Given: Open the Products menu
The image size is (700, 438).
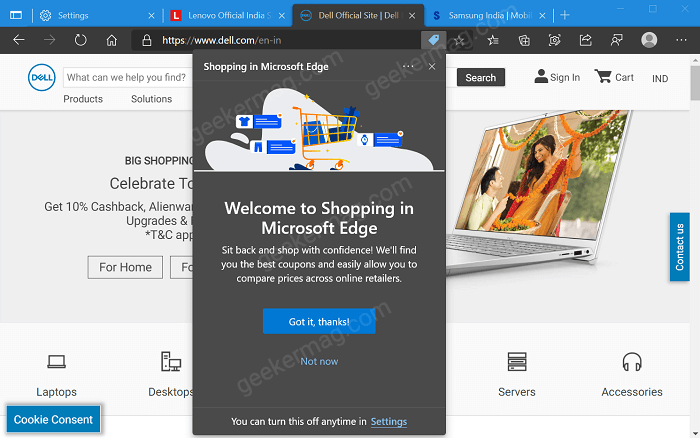Looking at the screenshot, I should click(83, 99).
